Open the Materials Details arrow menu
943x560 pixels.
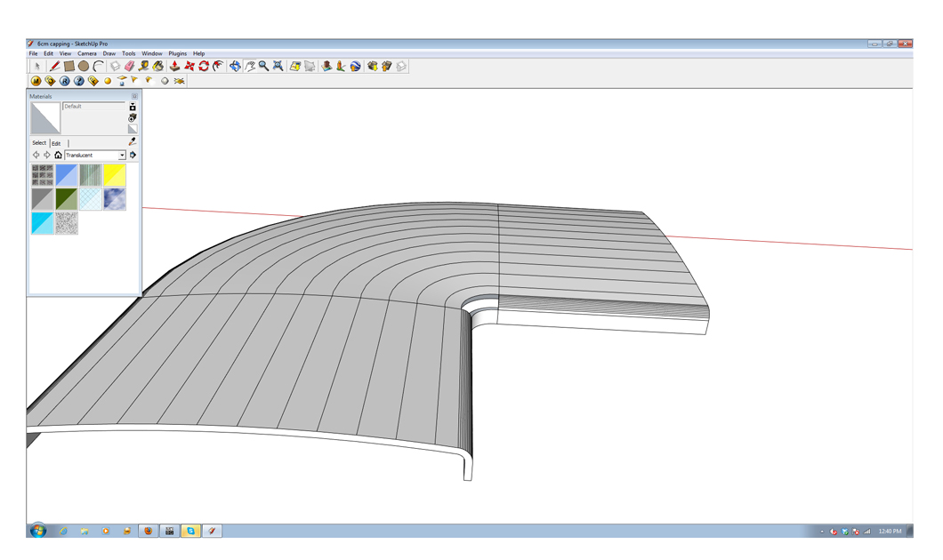point(133,155)
